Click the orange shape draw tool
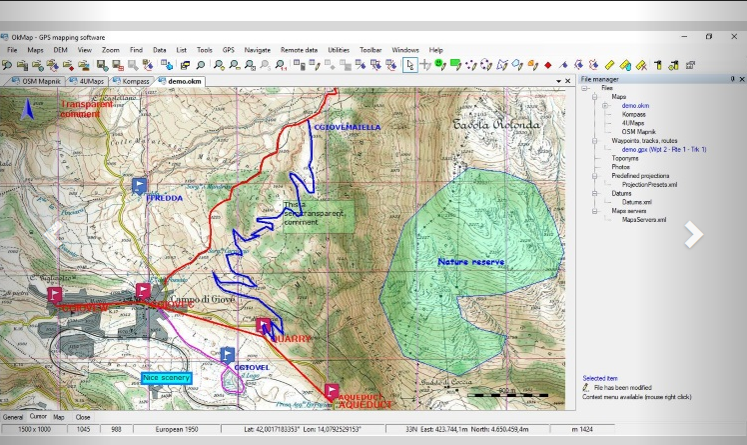The height and width of the screenshot is (445, 747). coord(533,65)
